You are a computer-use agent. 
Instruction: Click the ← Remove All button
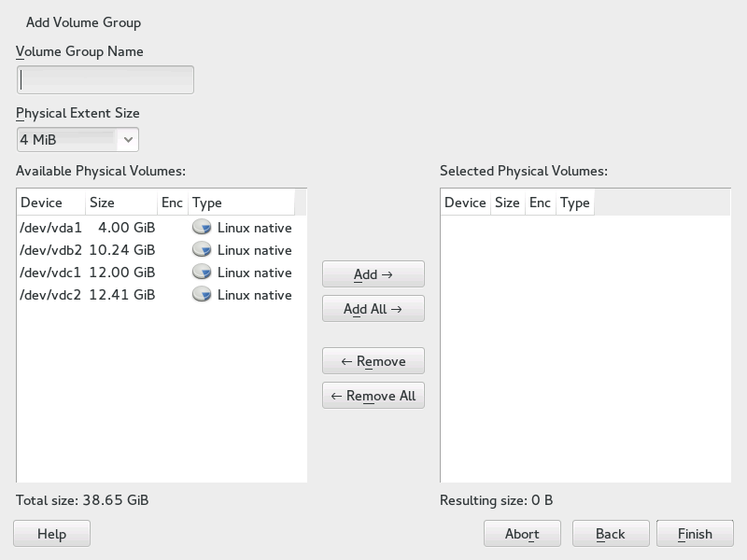pyautogui.click(x=373, y=396)
